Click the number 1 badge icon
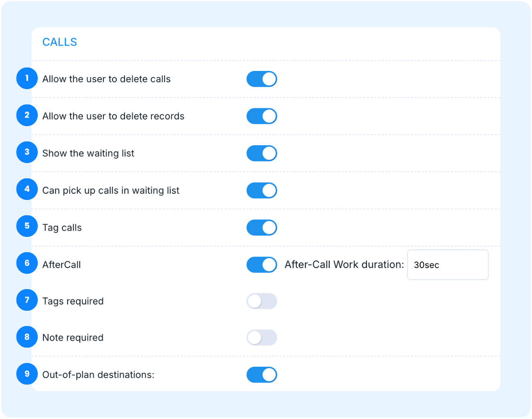Image resolution: width=532 pixels, height=419 pixels. coord(27,78)
